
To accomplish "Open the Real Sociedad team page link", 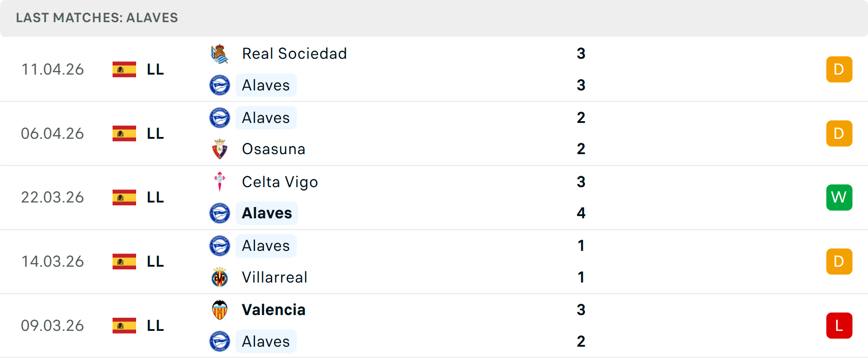I will pos(294,53).
